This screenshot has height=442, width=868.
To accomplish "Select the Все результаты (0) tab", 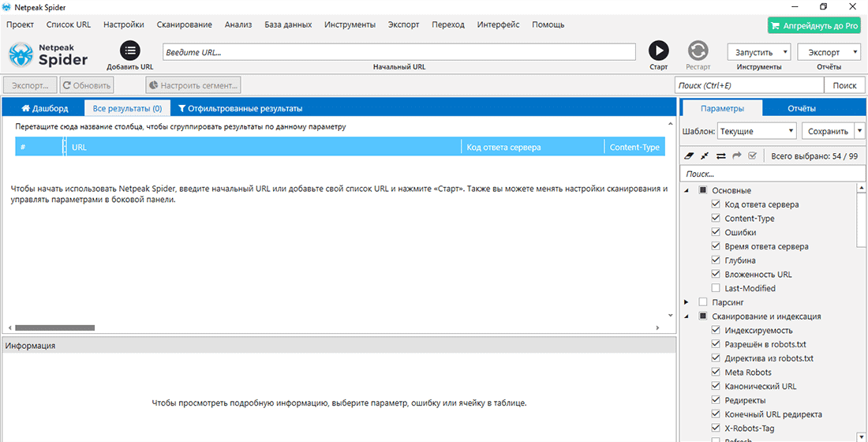I will click(x=127, y=109).
